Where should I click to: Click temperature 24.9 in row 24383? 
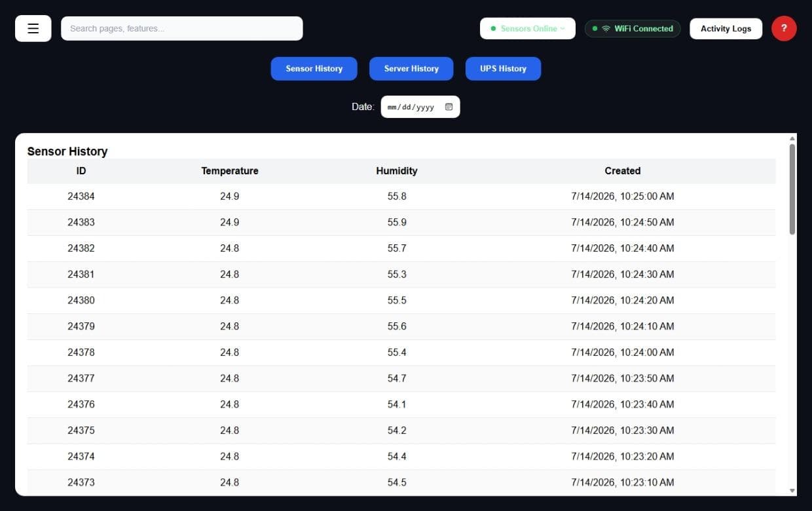pyautogui.click(x=230, y=223)
